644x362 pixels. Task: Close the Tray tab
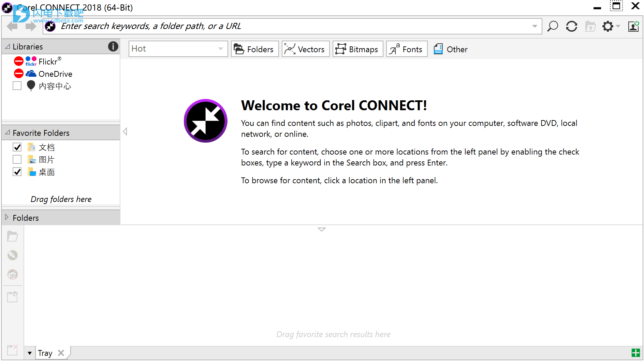pos(61,353)
